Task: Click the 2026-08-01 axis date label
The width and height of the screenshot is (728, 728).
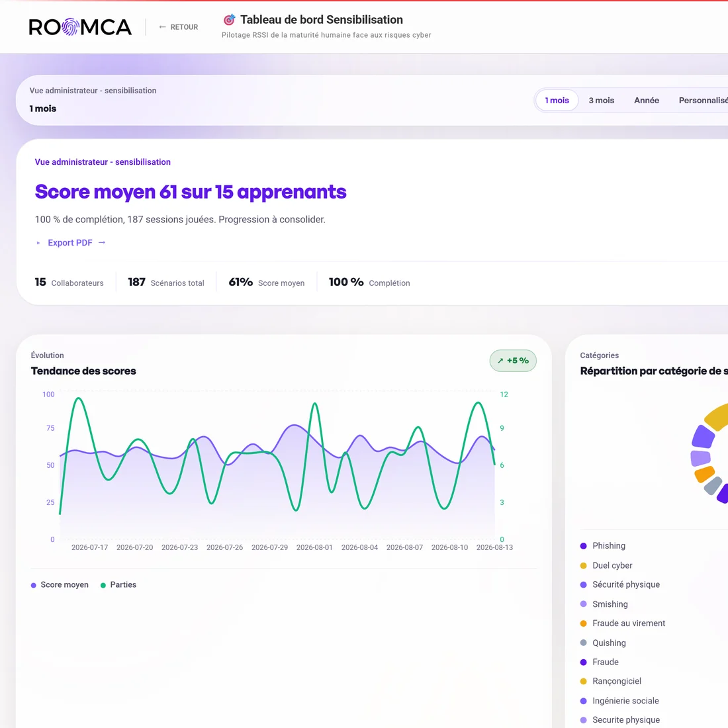Action: point(314,547)
